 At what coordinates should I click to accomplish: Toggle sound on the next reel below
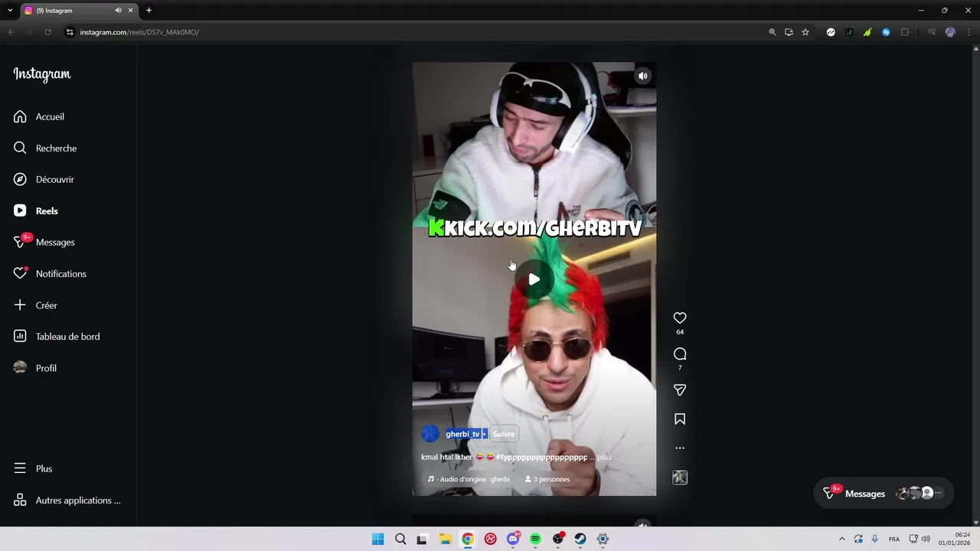coord(643,524)
